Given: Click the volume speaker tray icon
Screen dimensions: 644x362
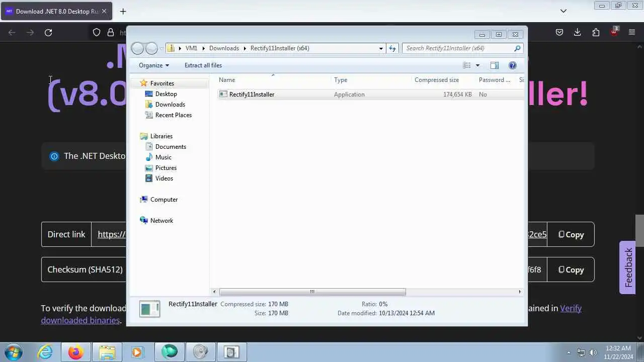Looking at the screenshot, I should 593,352.
